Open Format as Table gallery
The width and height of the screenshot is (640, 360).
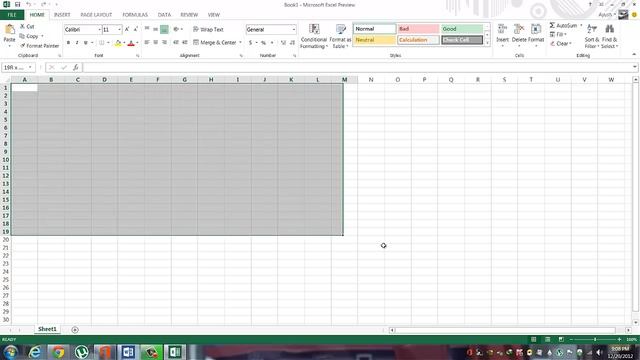point(340,36)
